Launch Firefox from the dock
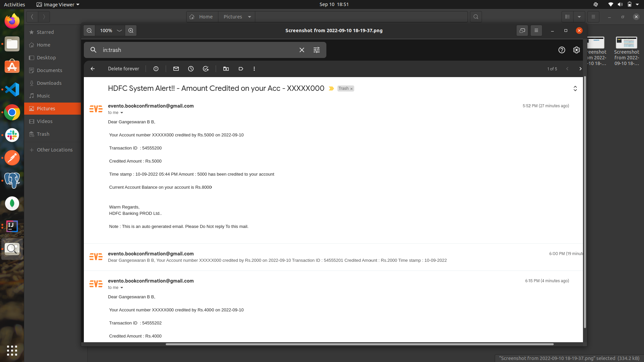Screen dimensions: 644x362 pyautogui.click(x=12, y=20)
